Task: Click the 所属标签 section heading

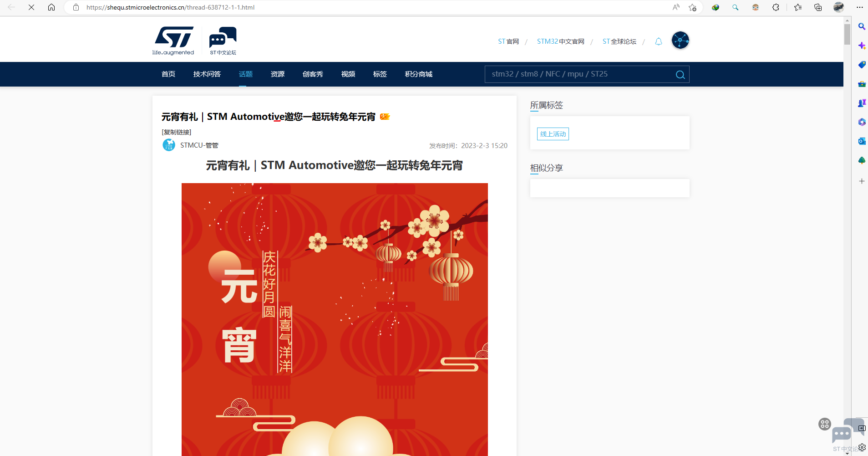Action: click(x=547, y=105)
